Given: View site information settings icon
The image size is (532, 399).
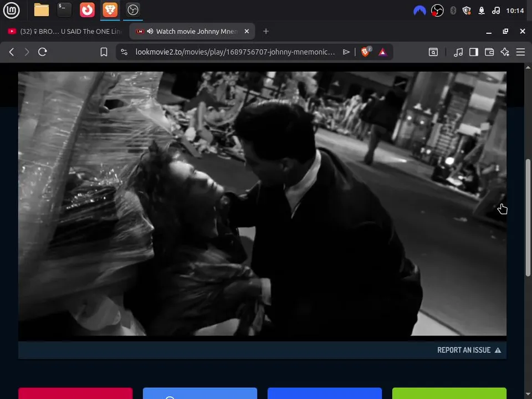Looking at the screenshot, I should click(x=124, y=52).
